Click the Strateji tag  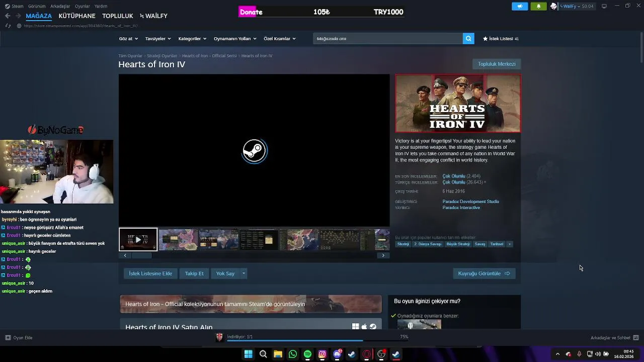pyautogui.click(x=403, y=244)
